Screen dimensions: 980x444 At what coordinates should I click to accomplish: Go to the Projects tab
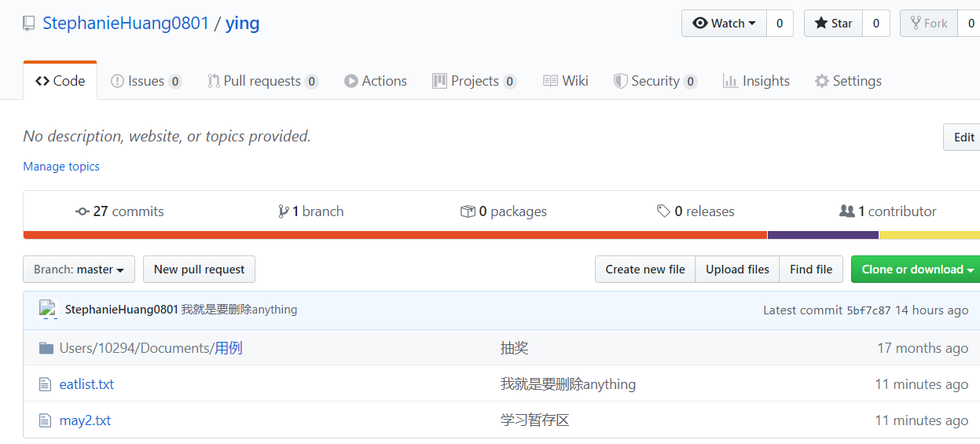click(475, 81)
